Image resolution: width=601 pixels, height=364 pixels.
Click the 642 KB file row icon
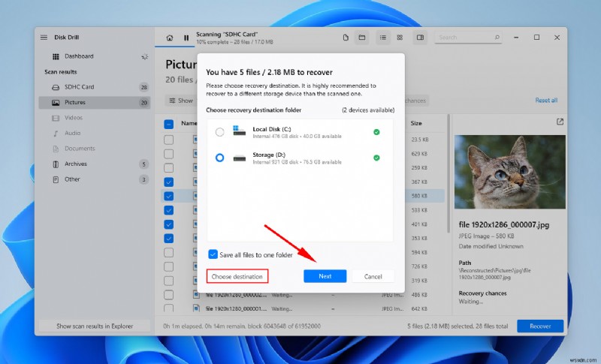click(x=196, y=308)
